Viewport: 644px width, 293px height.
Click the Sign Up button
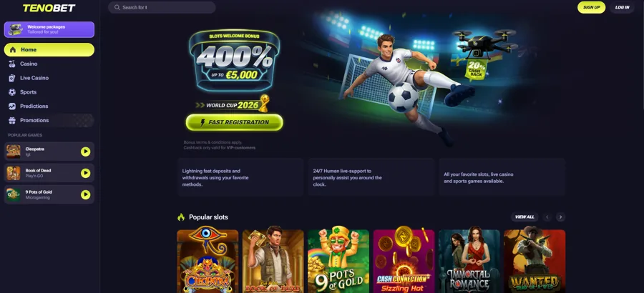coord(592,7)
